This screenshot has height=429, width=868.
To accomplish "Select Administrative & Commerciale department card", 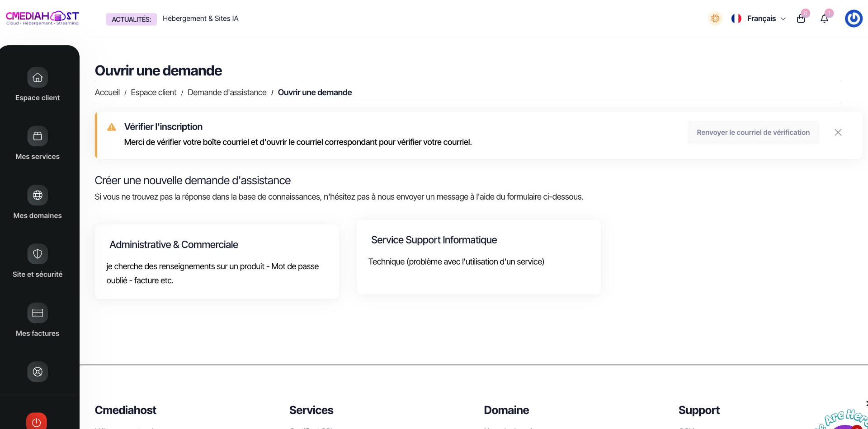I will click(x=217, y=261).
